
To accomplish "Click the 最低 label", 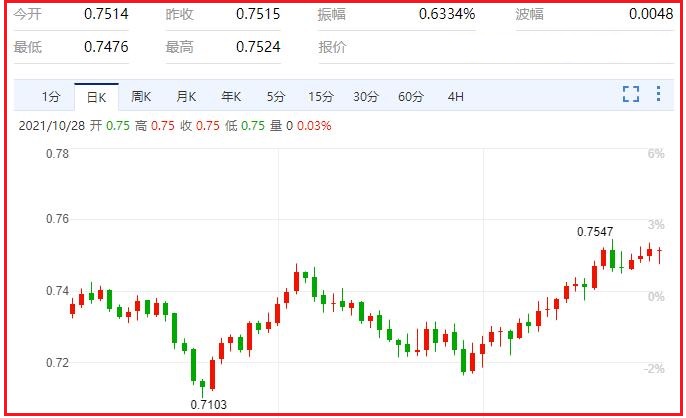I will (x=28, y=47).
